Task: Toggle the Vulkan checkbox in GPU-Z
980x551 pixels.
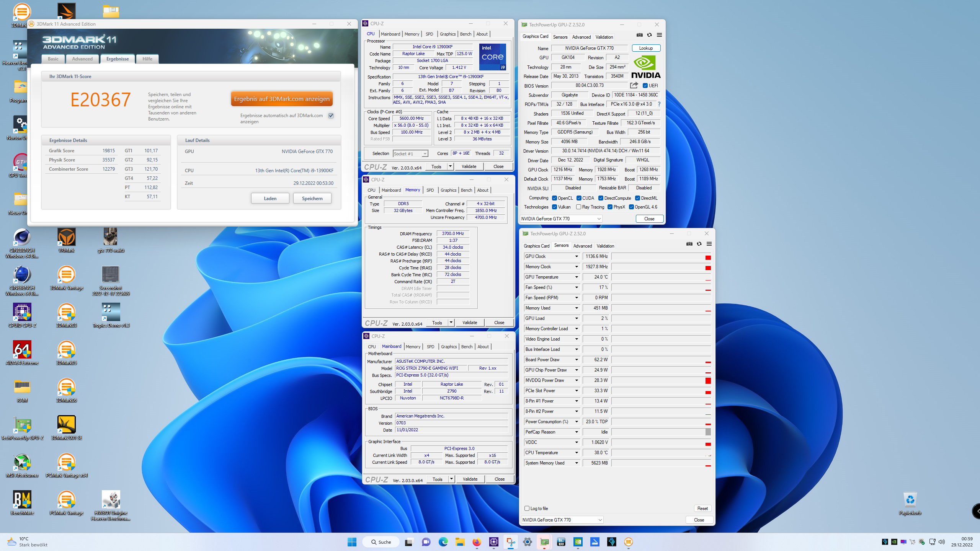Action: pos(554,207)
